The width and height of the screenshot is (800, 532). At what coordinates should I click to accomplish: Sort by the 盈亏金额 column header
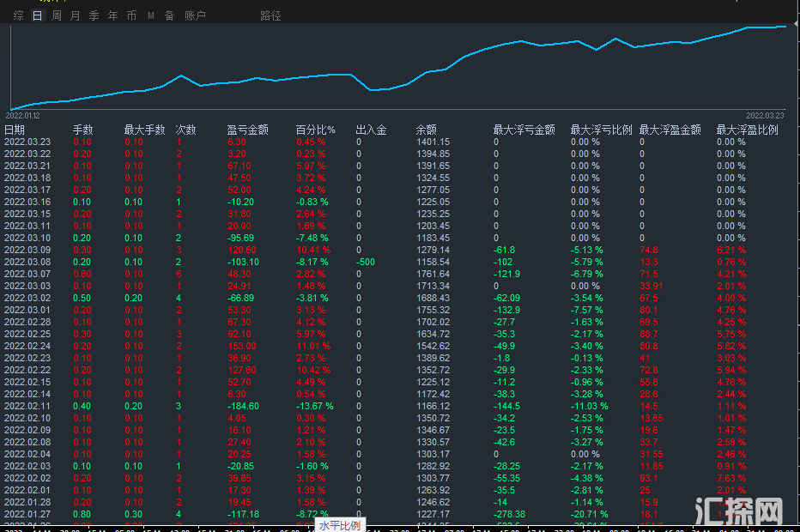tap(247, 130)
